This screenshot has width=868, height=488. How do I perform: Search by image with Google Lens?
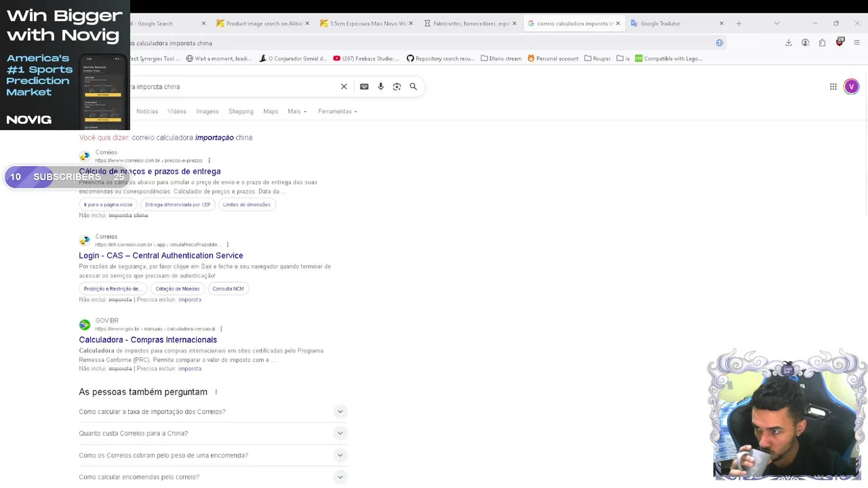point(397,87)
